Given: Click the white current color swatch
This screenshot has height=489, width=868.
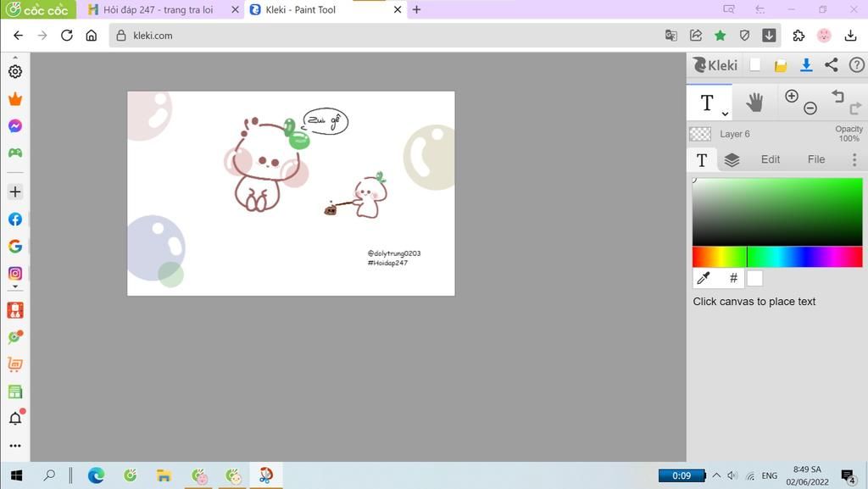Looking at the screenshot, I should 754,278.
